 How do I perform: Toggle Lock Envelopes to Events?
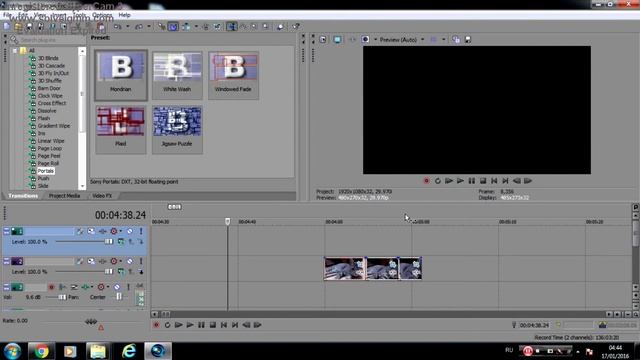[206, 27]
